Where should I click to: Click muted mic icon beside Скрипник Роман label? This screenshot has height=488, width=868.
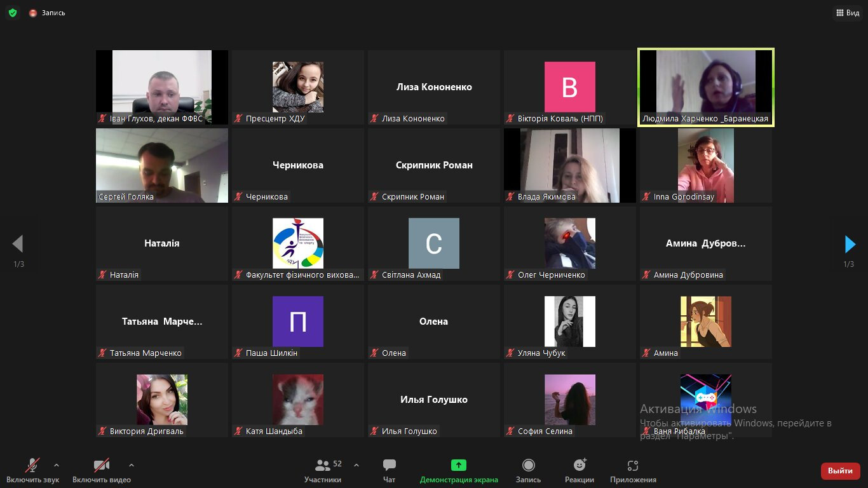tap(375, 196)
